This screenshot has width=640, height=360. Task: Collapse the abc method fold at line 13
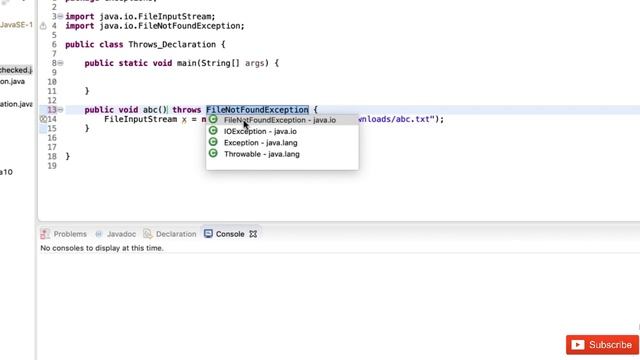60,109
